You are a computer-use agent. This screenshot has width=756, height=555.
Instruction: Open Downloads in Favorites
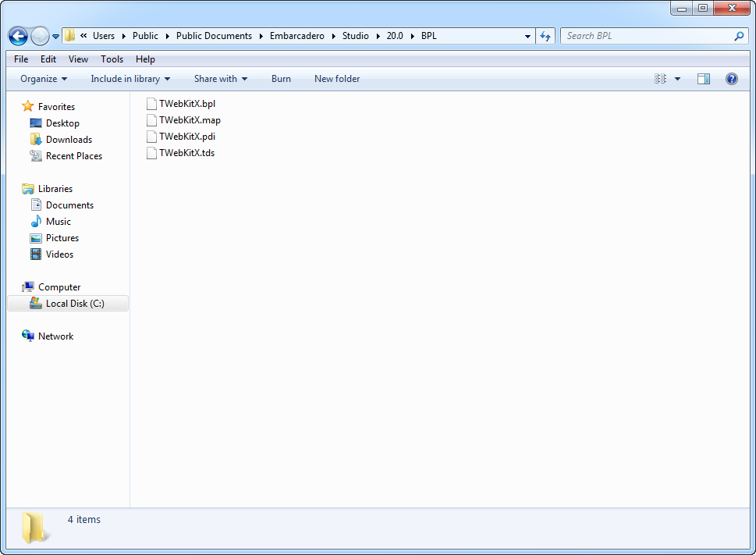tap(69, 140)
